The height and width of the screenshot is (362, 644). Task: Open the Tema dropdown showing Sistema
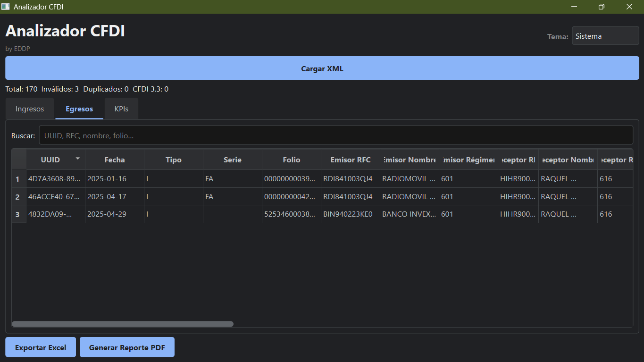tap(605, 36)
